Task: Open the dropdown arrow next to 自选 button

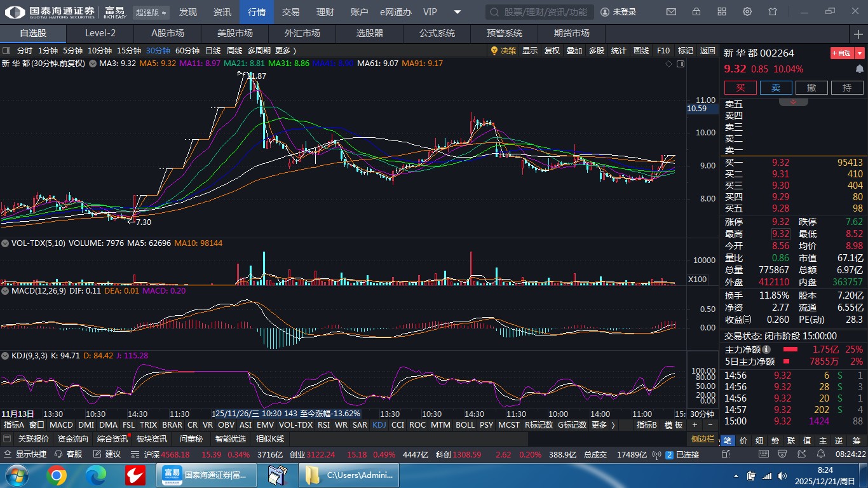Action: point(860,53)
